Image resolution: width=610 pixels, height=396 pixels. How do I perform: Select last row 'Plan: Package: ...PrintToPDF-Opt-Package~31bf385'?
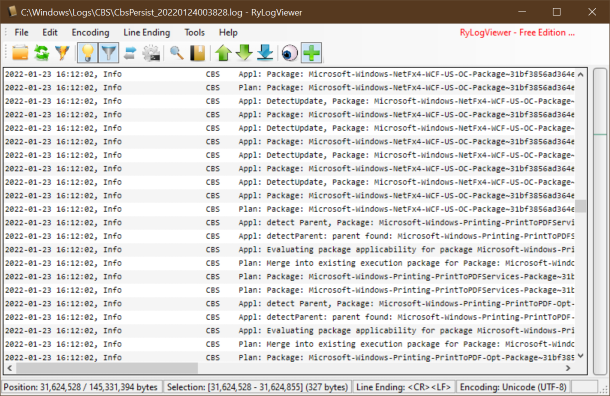click(289, 357)
